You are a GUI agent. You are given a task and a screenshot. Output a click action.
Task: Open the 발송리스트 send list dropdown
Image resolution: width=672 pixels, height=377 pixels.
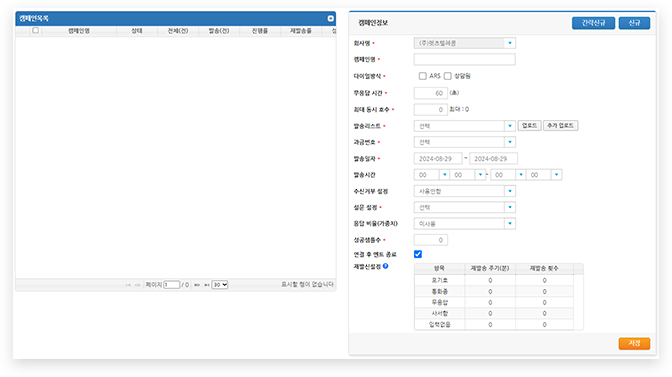click(465, 126)
